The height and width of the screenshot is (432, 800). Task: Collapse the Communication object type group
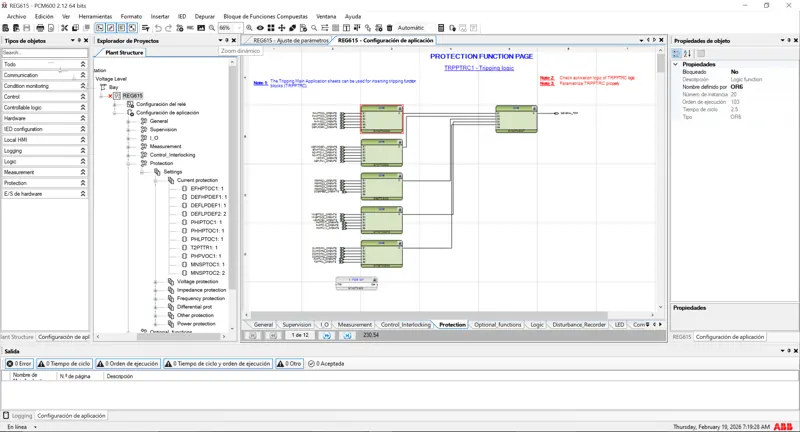pyautogui.click(x=83, y=75)
